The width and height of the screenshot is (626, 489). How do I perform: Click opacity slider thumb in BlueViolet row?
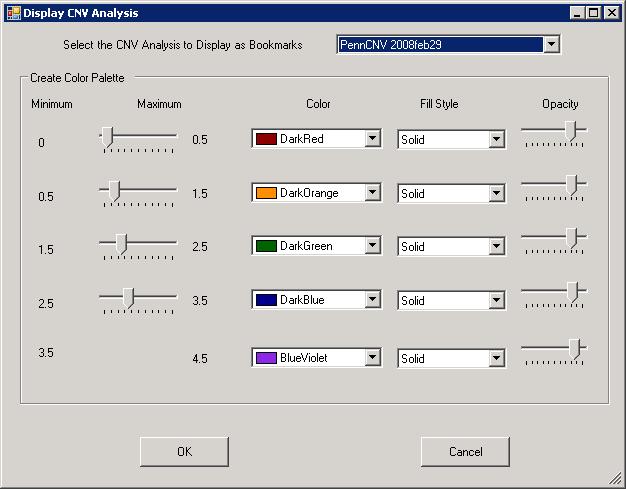coord(574,349)
